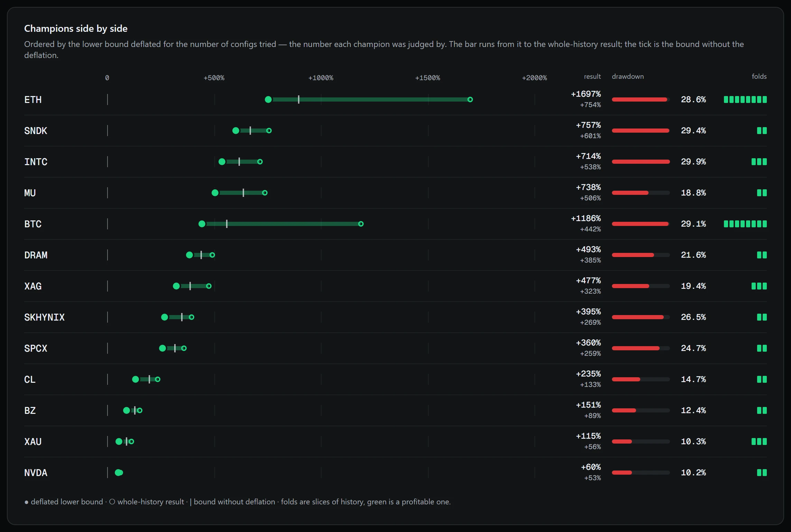Click the MU red drawdown bar

tap(630, 193)
